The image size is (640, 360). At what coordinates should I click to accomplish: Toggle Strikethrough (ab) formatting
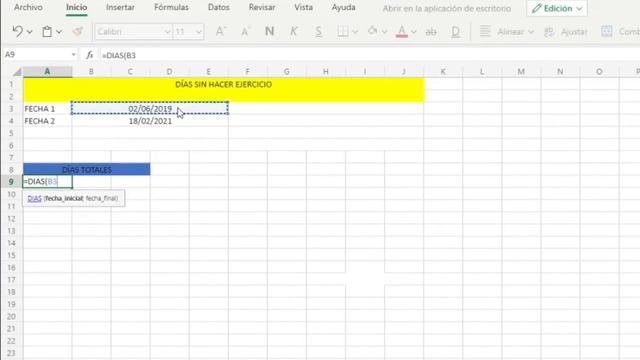(x=431, y=32)
